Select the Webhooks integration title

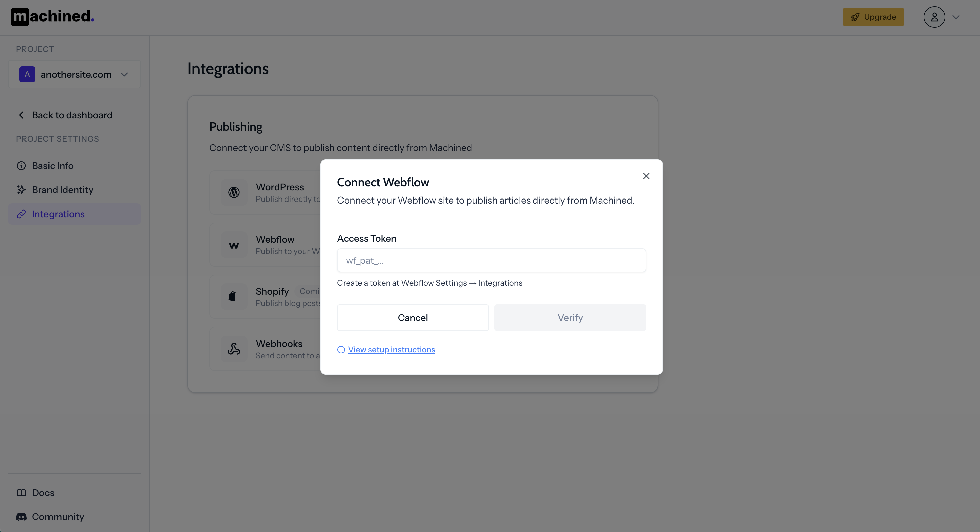279,343
